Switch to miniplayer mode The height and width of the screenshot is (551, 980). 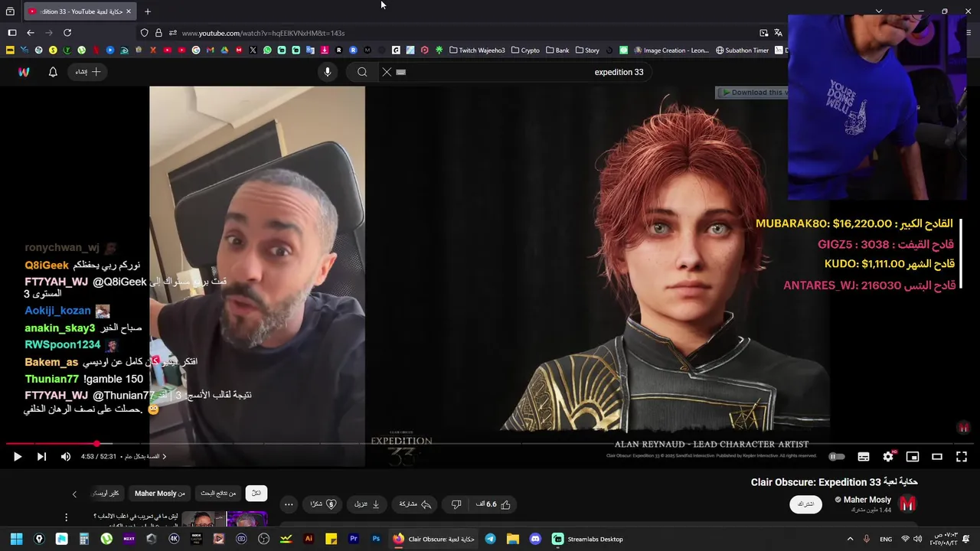[x=913, y=457]
